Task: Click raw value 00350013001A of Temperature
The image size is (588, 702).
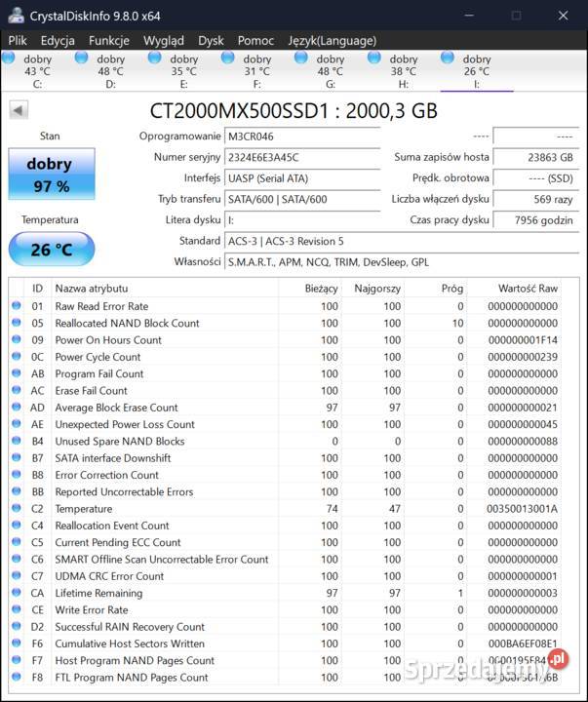Action: (522, 509)
